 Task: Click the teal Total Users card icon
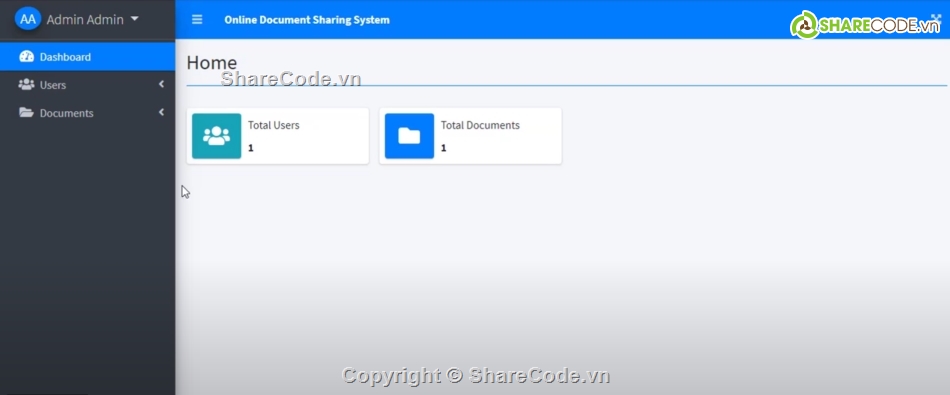[216, 136]
